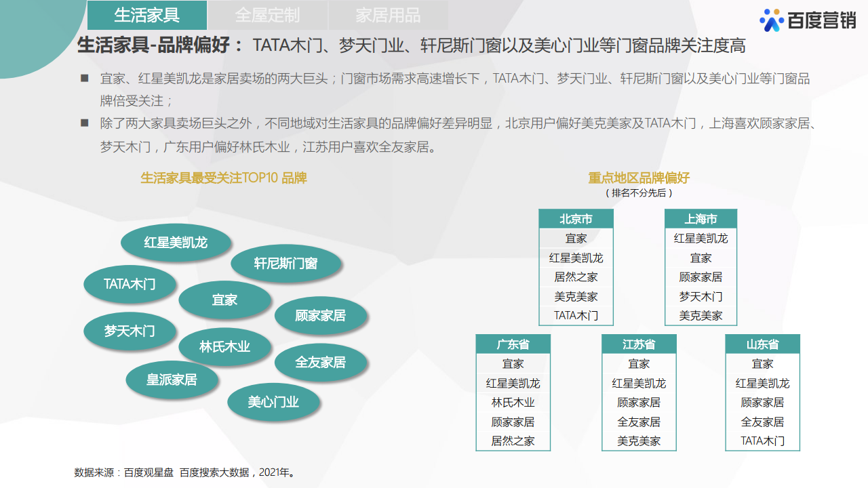Select the 美心门业 bubble
This screenshot has width=868, height=488.
(273, 402)
